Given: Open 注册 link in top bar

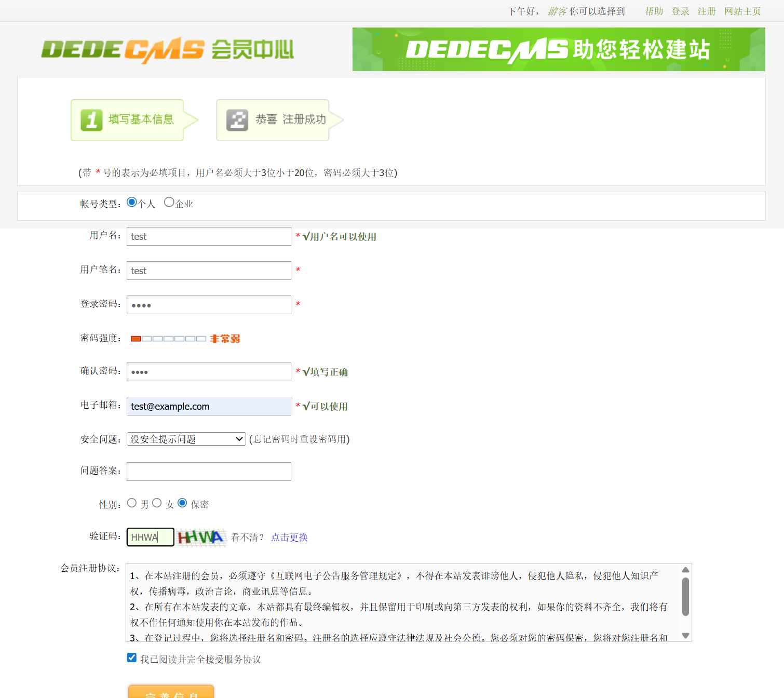Looking at the screenshot, I should click(x=707, y=11).
